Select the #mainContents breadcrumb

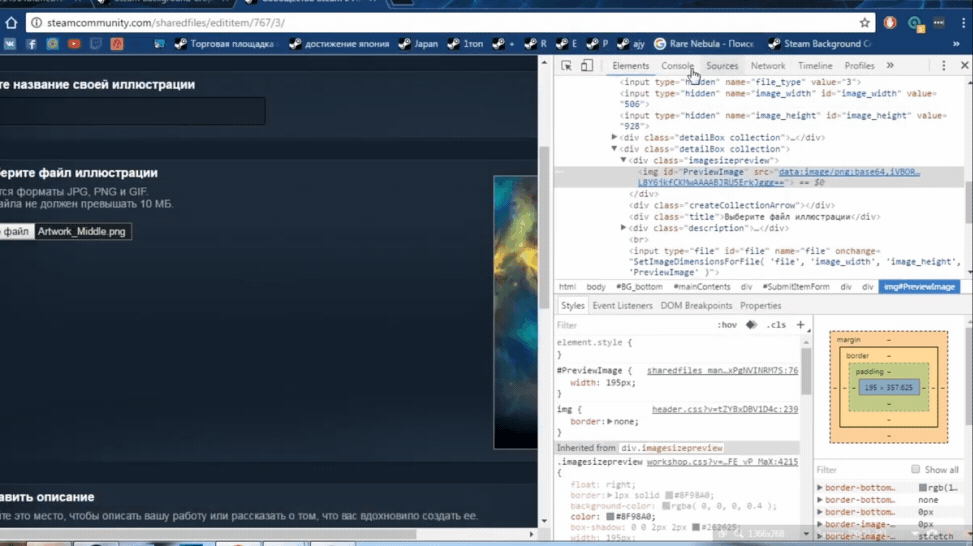point(702,287)
